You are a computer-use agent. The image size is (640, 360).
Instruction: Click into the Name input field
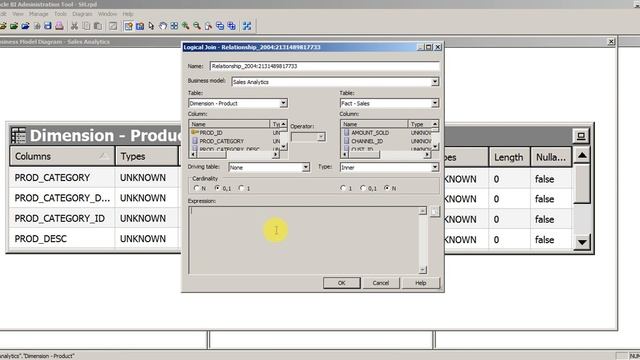[325, 66]
